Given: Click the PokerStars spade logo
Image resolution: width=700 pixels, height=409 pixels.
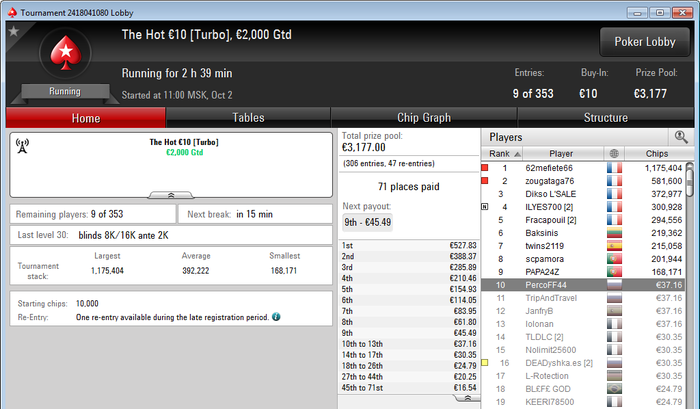Looking at the screenshot, I should pos(66,53).
